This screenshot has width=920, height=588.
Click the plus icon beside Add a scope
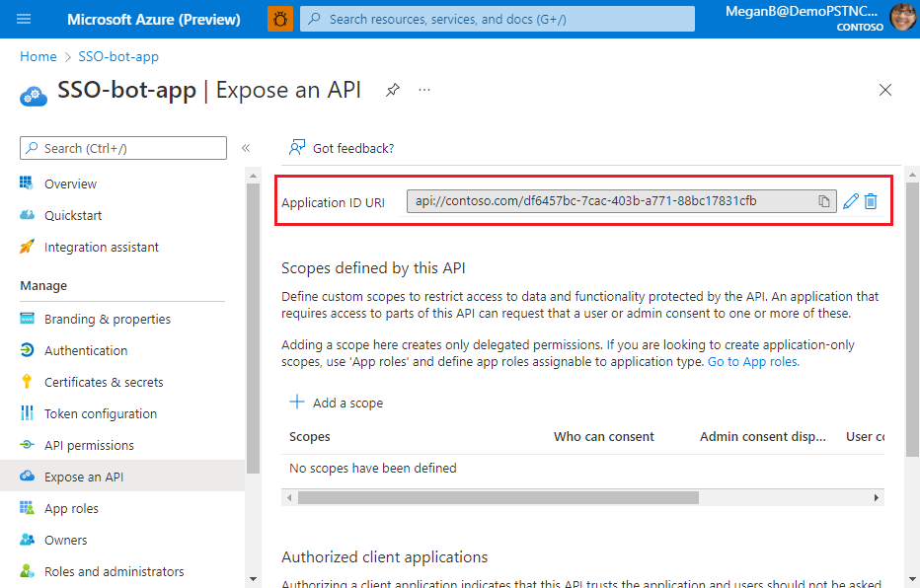tap(297, 402)
